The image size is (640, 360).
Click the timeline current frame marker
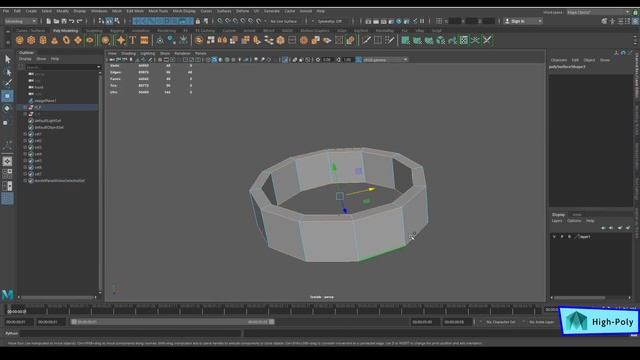16,311
